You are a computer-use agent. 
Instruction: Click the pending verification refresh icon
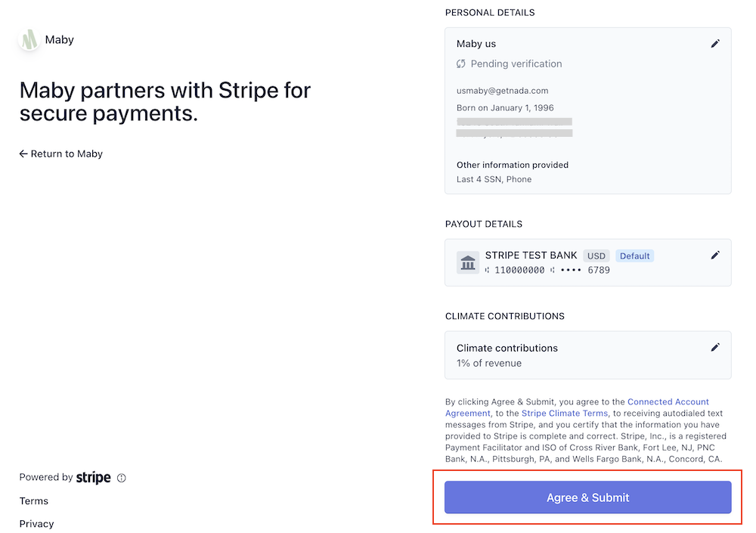461,64
